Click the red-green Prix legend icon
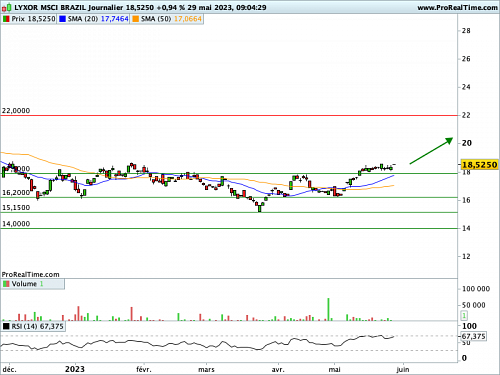This screenshot has width=500, height=375. tap(6, 19)
